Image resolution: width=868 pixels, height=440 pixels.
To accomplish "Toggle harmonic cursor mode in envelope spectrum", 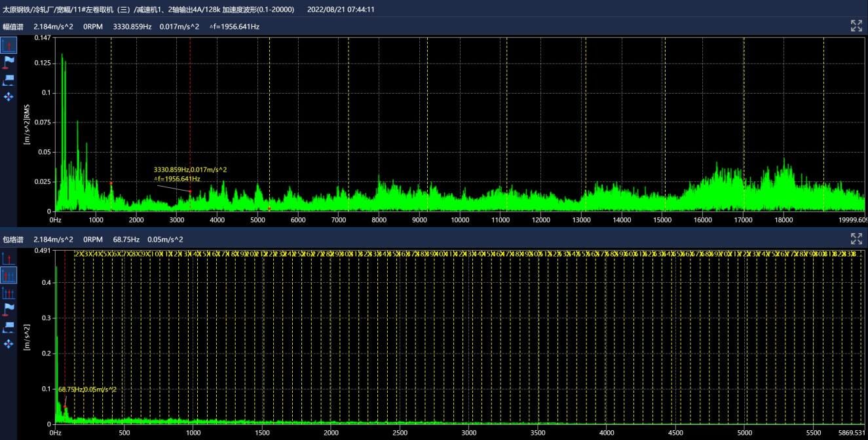I will tap(9, 275).
